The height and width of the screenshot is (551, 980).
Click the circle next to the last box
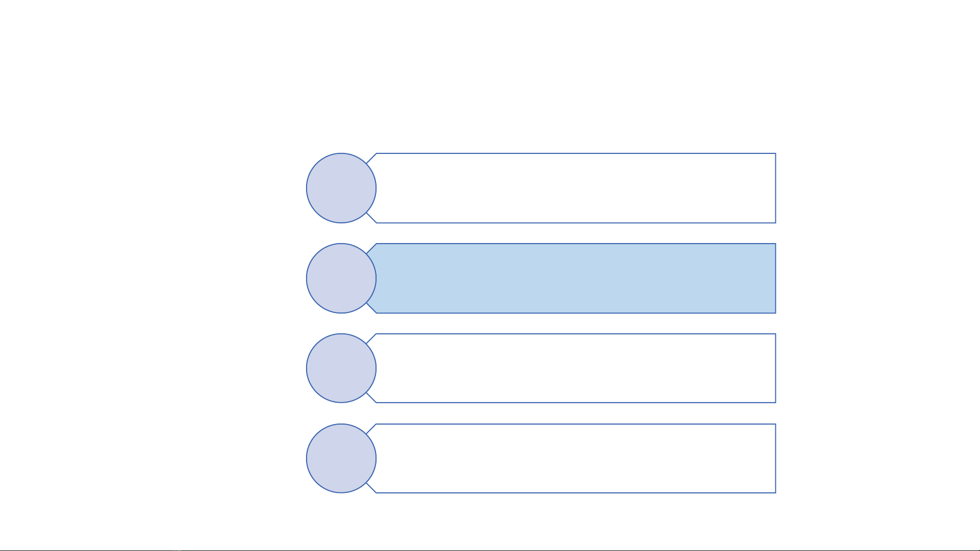point(341,458)
